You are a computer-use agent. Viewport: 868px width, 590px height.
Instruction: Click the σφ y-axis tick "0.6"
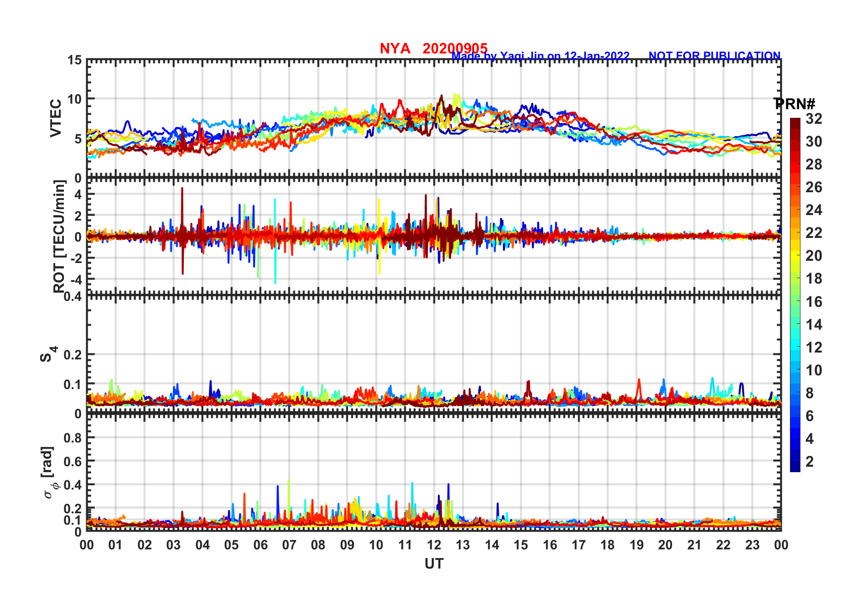73,461
